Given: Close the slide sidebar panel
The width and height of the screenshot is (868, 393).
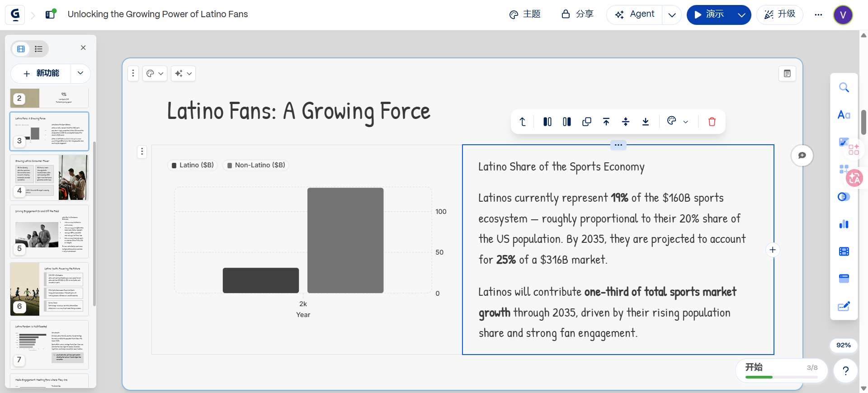Looking at the screenshot, I should click(x=83, y=47).
